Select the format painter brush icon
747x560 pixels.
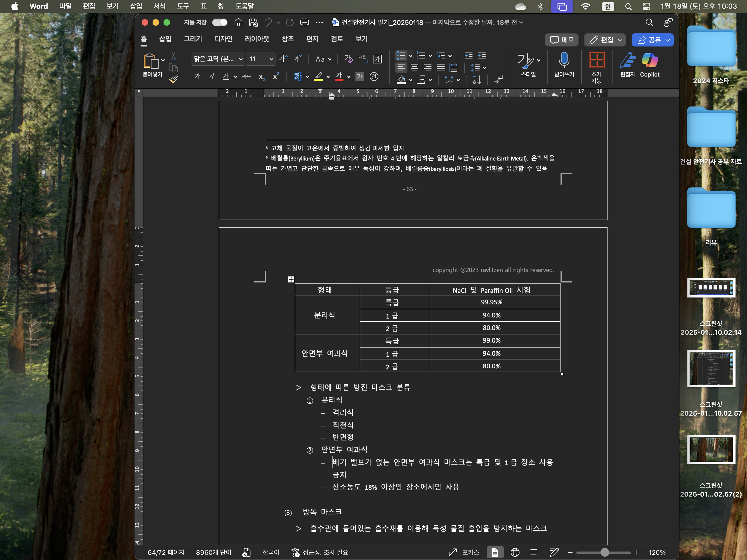click(x=173, y=80)
